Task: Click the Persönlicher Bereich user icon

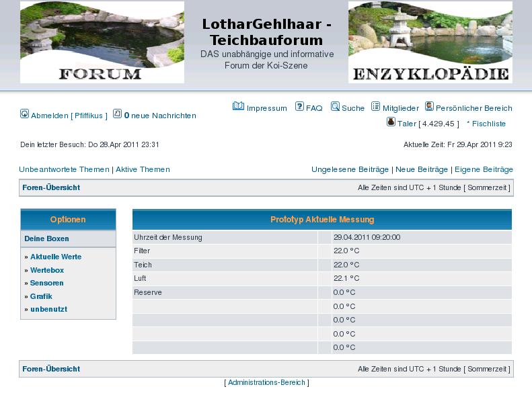Action: click(429, 107)
